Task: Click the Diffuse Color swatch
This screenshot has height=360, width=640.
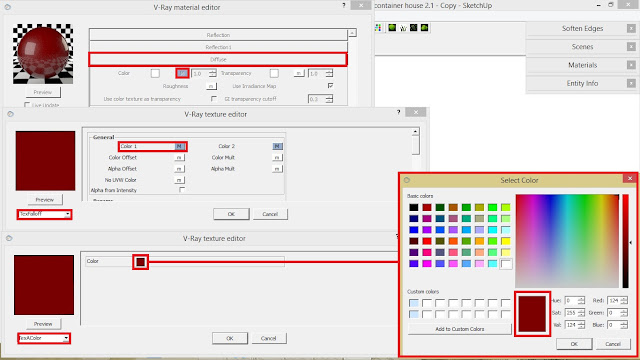Action: click(155, 73)
